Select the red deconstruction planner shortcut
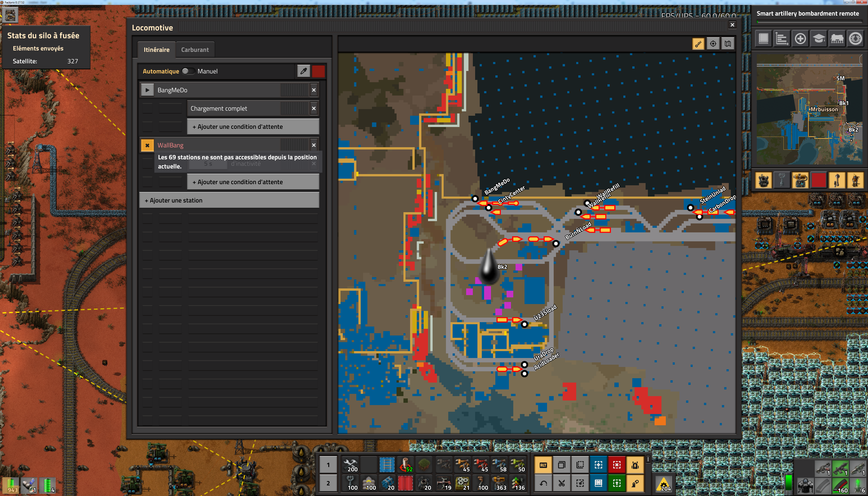 pos(617,465)
